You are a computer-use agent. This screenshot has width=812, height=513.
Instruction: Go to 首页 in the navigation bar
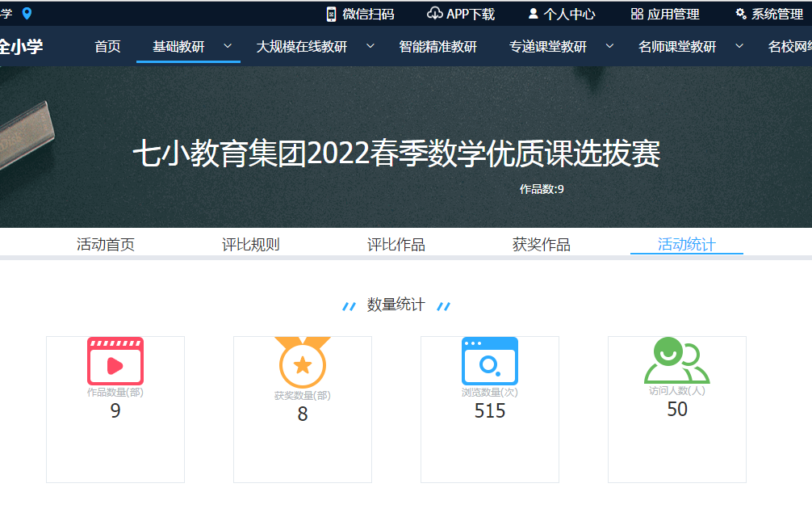[x=107, y=47]
